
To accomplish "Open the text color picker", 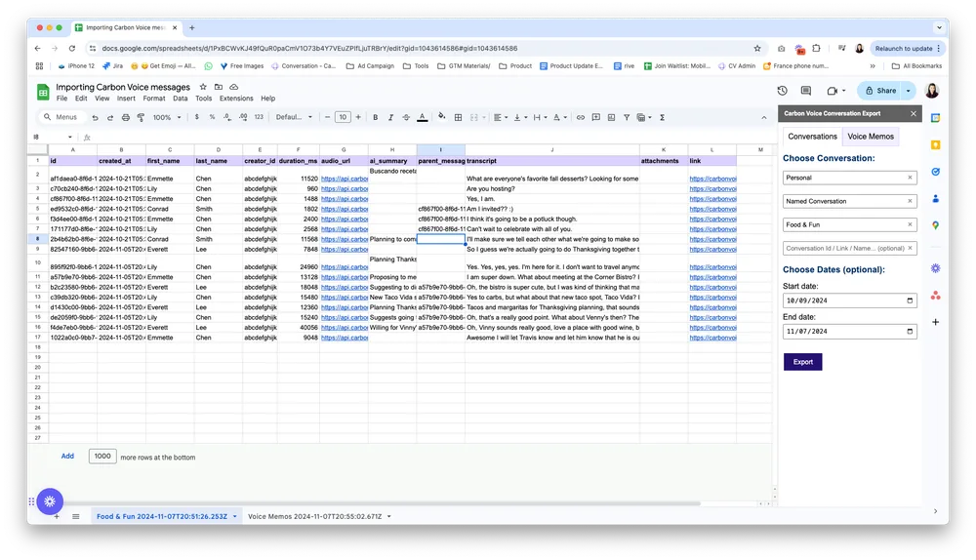I will (x=422, y=118).
